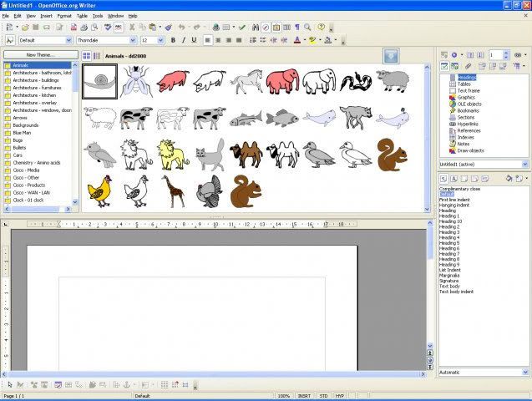This screenshot has height=401, width=532.
Task: Click the font color icon
Action: click(x=298, y=39)
